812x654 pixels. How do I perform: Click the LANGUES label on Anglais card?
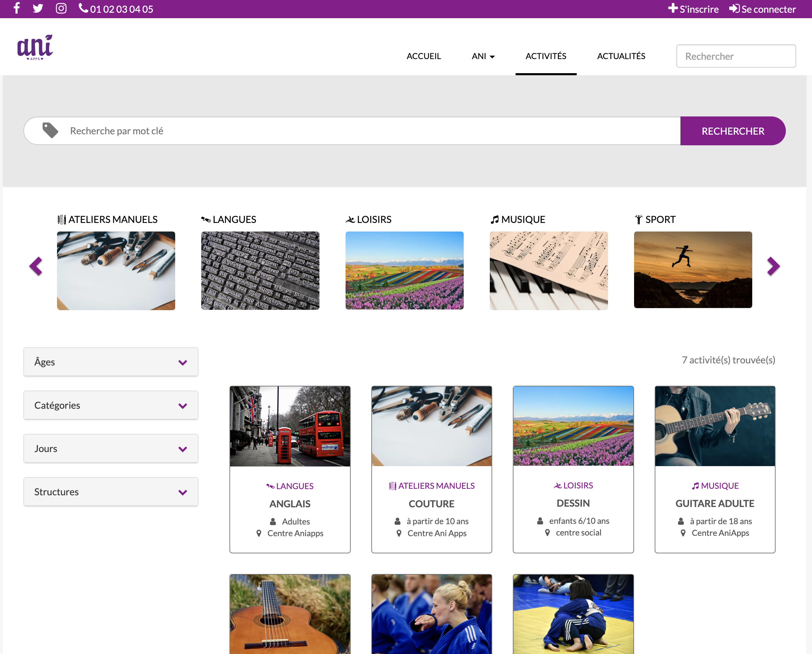click(x=290, y=486)
